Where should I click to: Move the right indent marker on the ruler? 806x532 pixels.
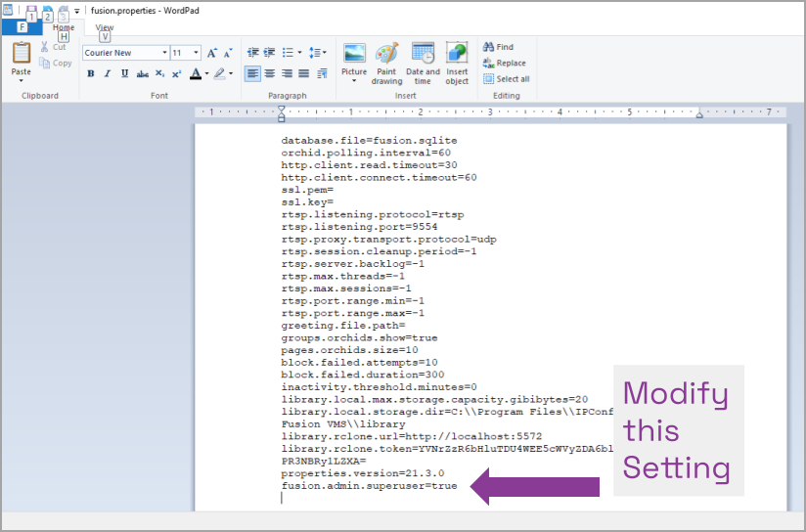click(x=699, y=115)
